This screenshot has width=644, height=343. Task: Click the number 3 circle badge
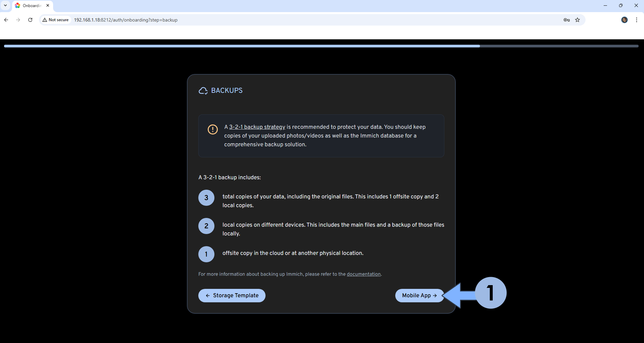point(206,198)
